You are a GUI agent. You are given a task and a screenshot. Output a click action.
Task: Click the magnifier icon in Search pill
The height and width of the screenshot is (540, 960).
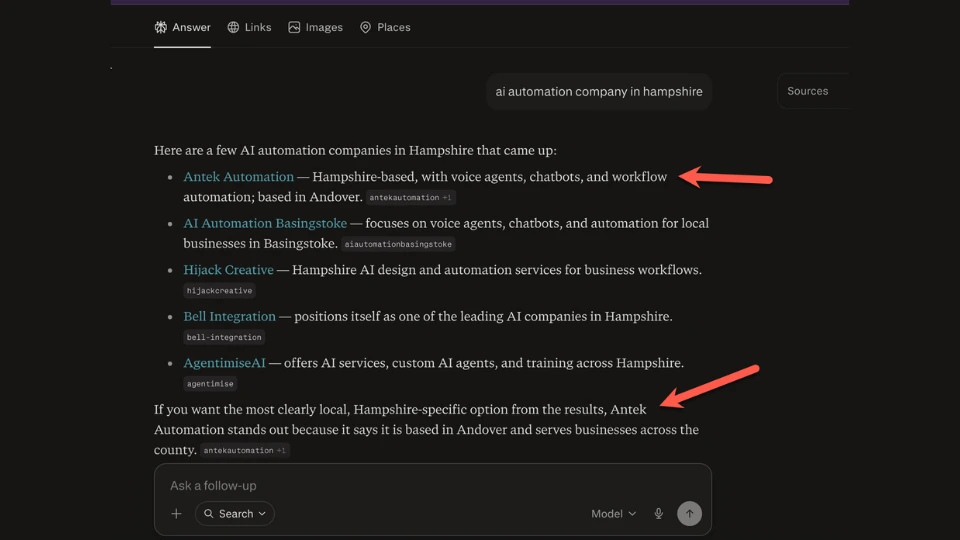(209, 514)
